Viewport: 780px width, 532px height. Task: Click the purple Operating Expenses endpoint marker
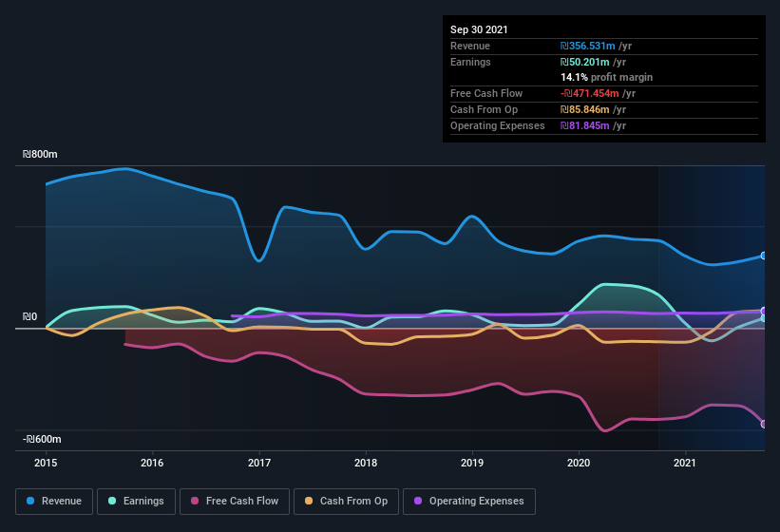(764, 312)
